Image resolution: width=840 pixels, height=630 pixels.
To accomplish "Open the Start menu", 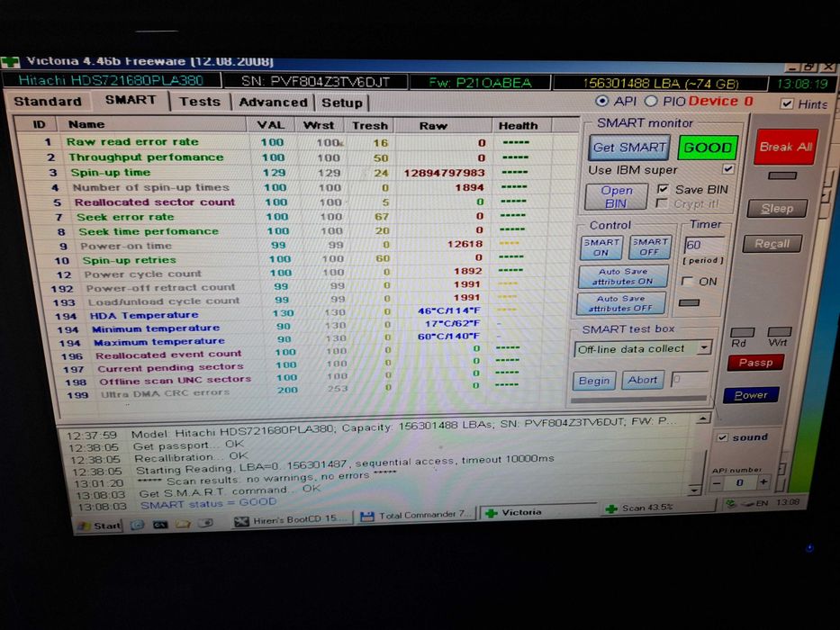I will pyautogui.click(x=101, y=526).
